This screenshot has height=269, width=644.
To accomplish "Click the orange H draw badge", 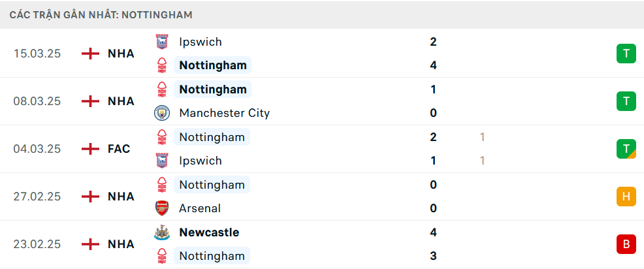I will [626, 197].
